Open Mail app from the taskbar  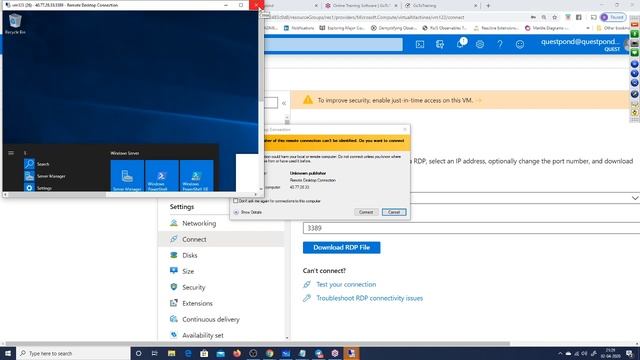pos(220,353)
